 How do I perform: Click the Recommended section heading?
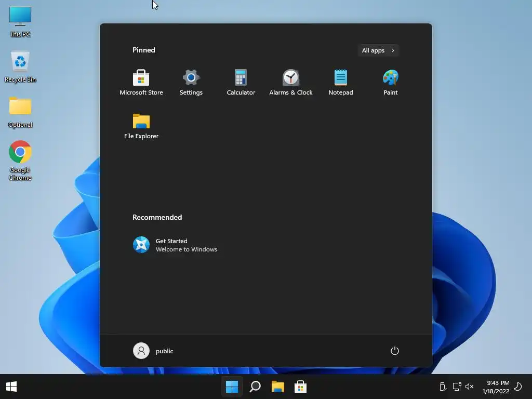(157, 217)
